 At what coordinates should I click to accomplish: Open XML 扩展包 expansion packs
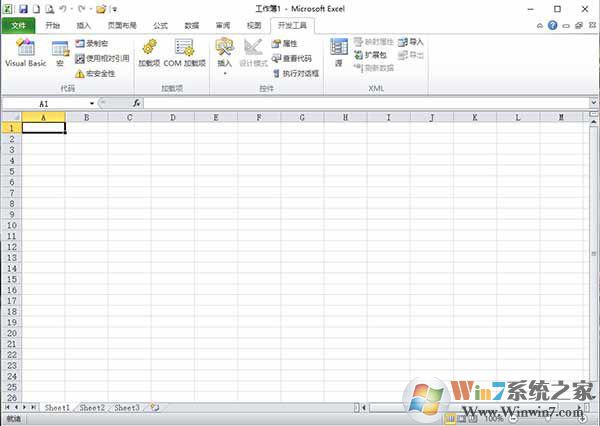point(370,55)
